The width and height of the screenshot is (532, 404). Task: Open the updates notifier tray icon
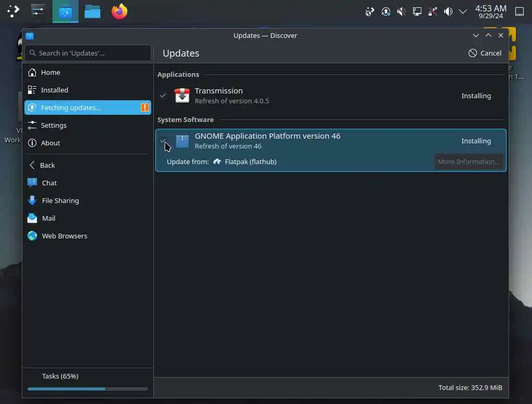pos(385,11)
